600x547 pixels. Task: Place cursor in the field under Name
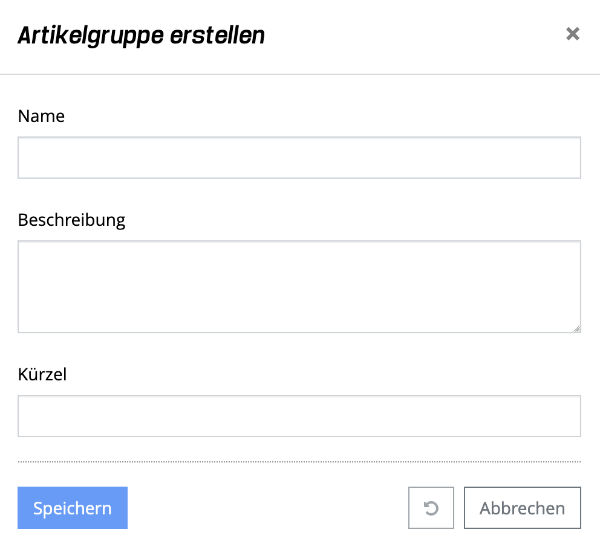pyautogui.click(x=299, y=158)
